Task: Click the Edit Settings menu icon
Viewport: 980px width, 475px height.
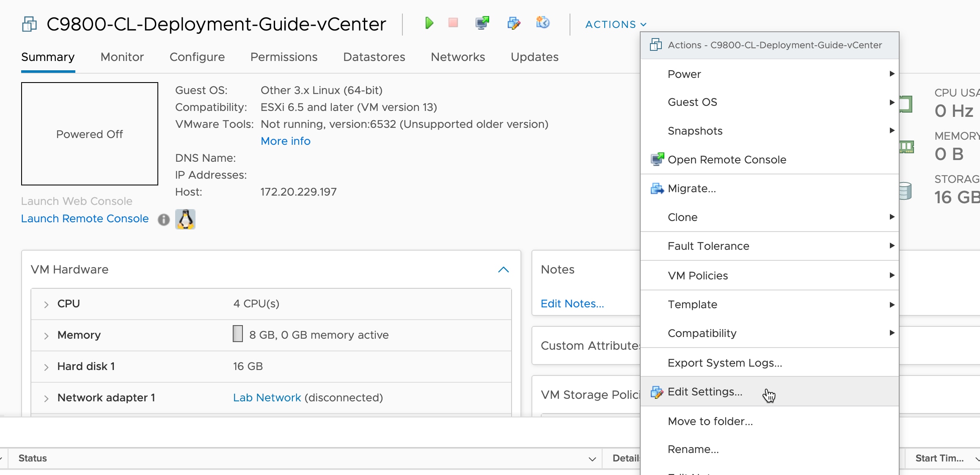Action: 657,392
